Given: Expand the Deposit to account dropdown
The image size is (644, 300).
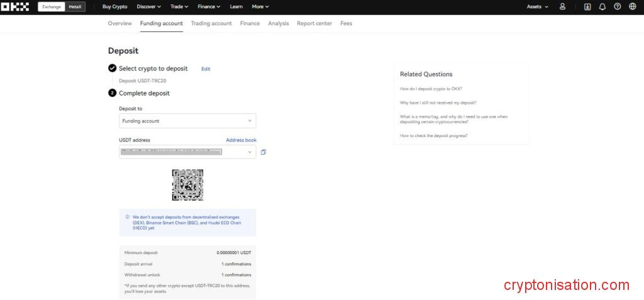Looking at the screenshot, I should (x=187, y=121).
